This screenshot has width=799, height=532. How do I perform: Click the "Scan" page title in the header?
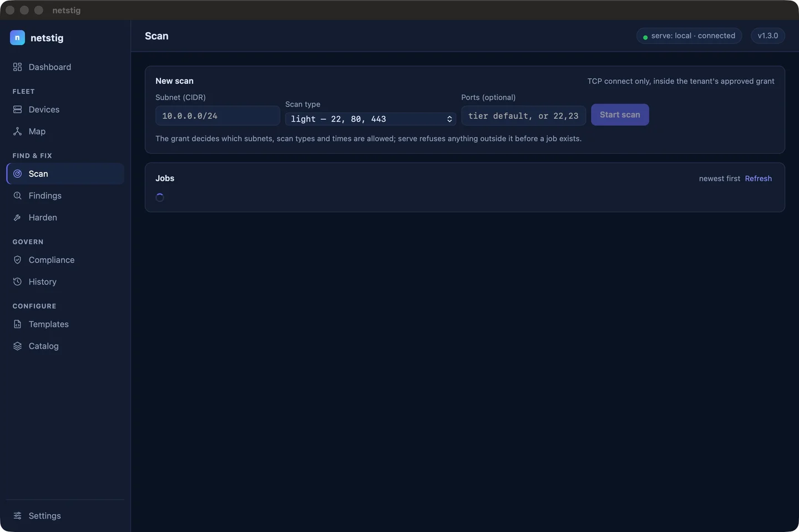coord(156,36)
